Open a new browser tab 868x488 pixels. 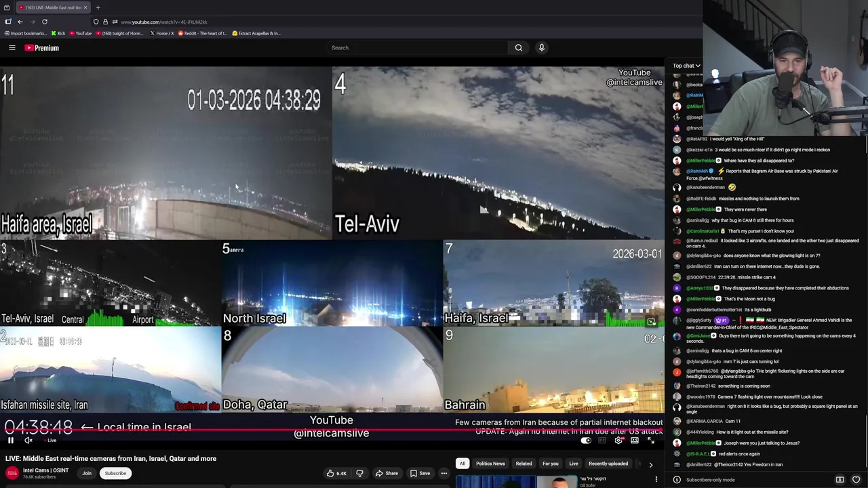(x=98, y=7)
